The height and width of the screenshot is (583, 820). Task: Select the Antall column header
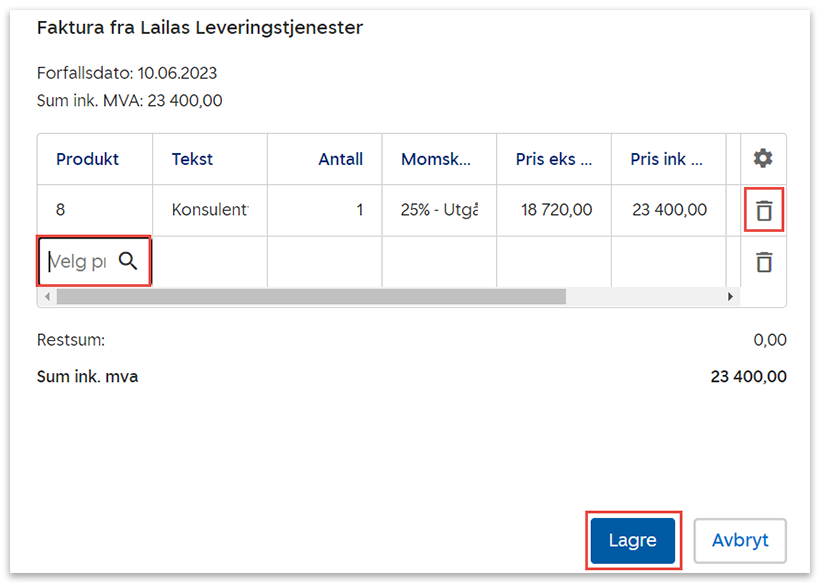[340, 159]
